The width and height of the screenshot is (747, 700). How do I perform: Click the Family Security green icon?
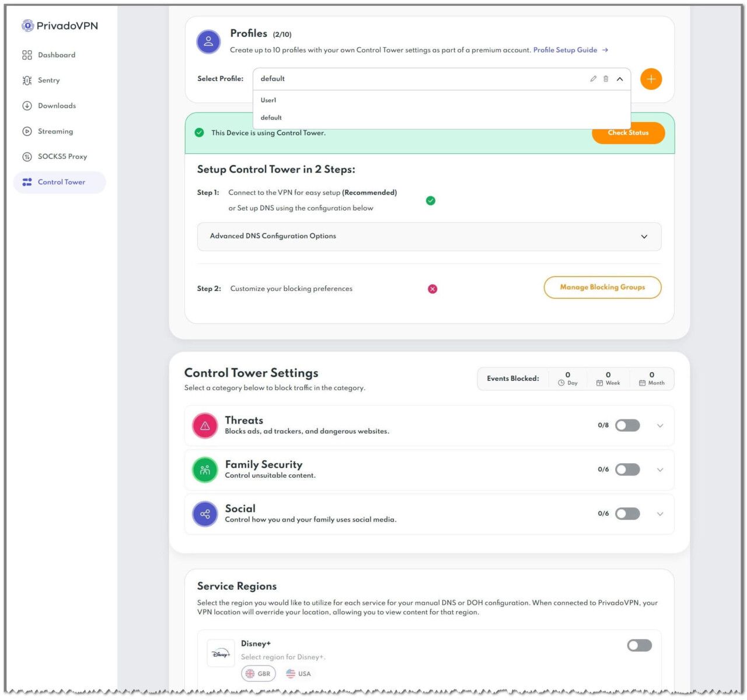click(205, 470)
